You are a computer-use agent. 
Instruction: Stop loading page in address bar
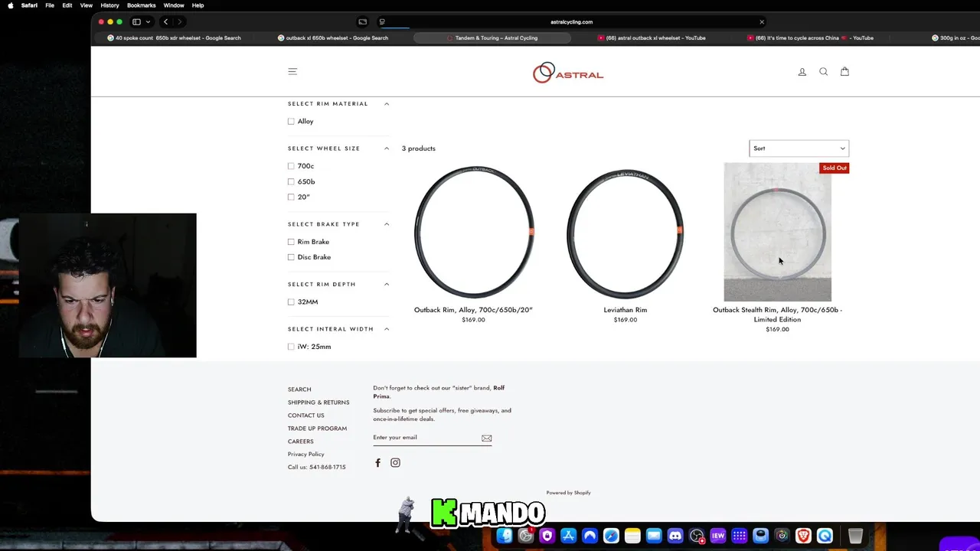(762, 22)
